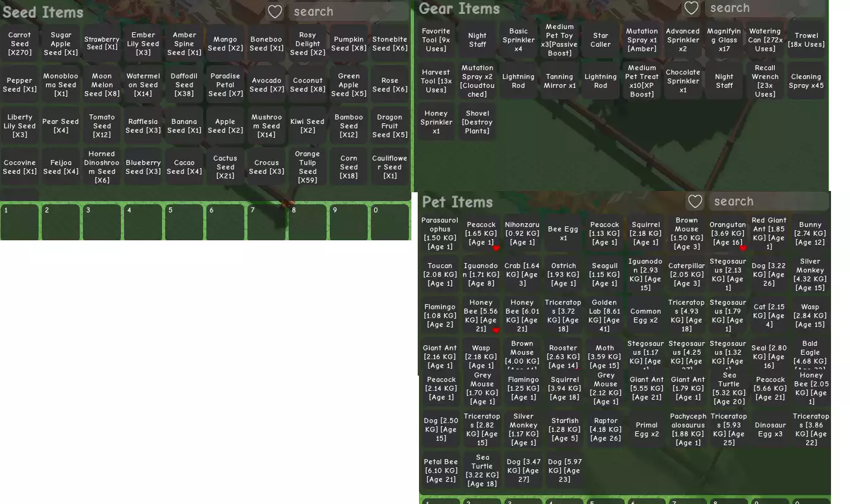Image resolution: width=850 pixels, height=504 pixels.
Task: Click the Bee Egg x1 item
Action: click(x=563, y=233)
